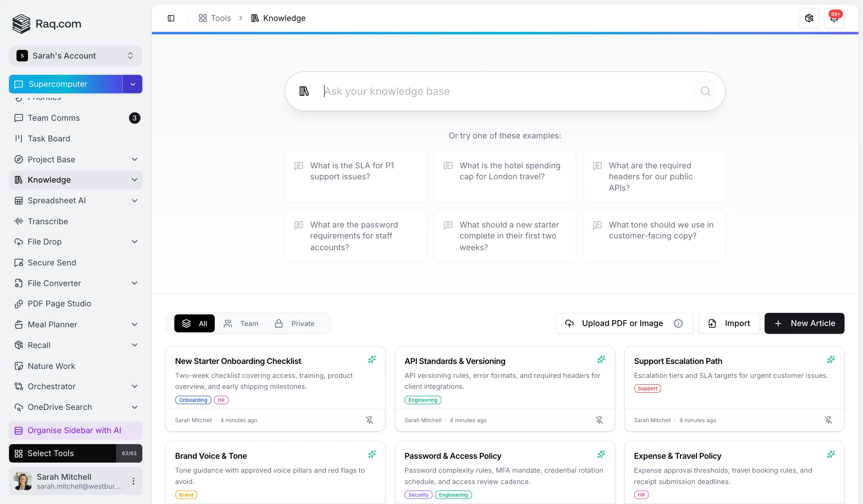
Task: Open Task Board in sidebar
Action: [x=76, y=139]
